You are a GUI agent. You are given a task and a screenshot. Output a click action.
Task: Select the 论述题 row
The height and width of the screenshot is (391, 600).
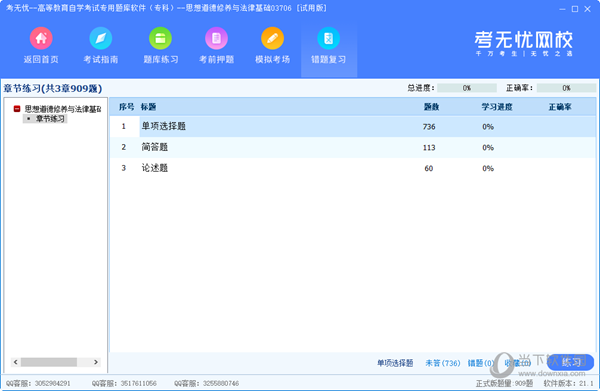(x=353, y=168)
